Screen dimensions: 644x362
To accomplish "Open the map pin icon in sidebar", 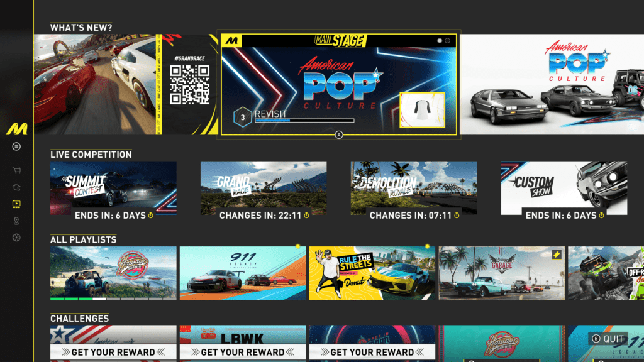I will (16, 221).
